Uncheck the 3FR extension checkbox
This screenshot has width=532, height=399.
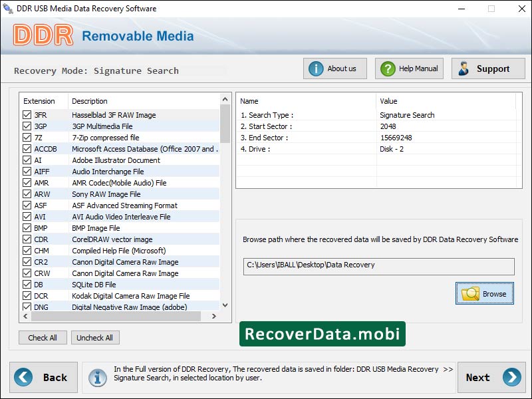(x=27, y=114)
